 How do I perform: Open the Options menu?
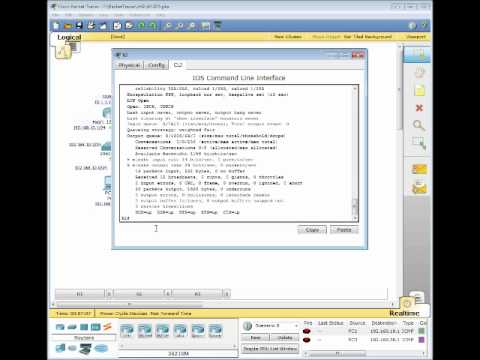click(x=86, y=15)
